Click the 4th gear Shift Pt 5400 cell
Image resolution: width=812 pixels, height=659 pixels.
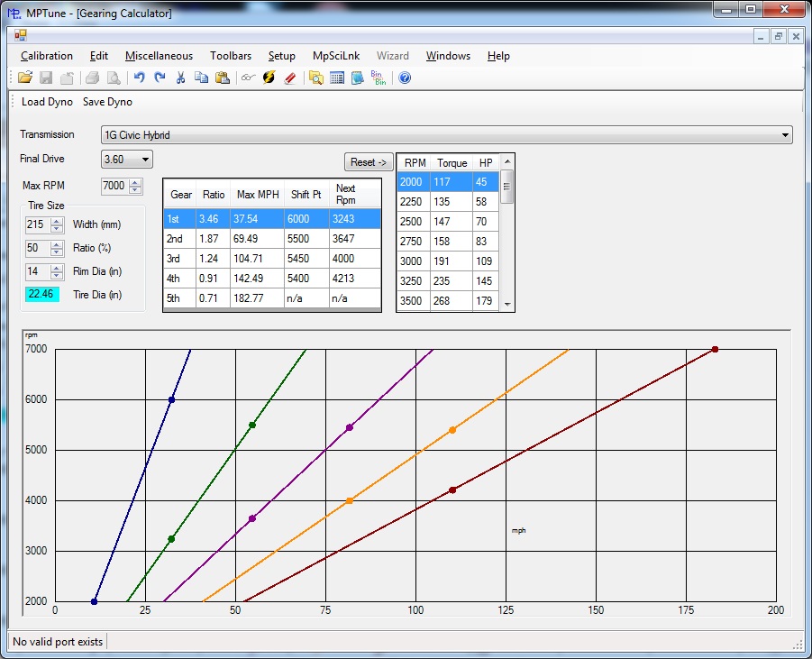click(x=306, y=279)
